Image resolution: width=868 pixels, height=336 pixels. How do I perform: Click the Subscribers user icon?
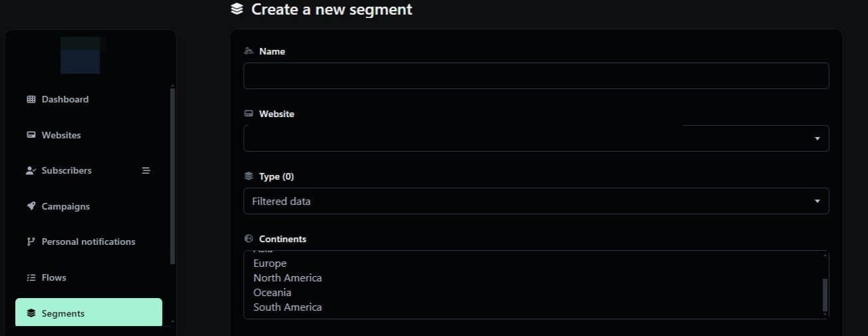31,170
